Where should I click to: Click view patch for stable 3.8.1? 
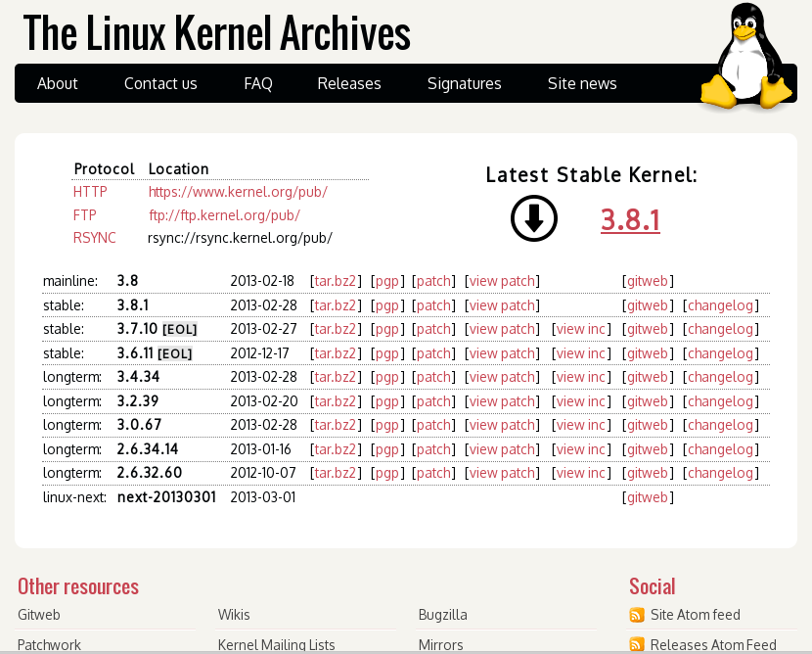[502, 305]
